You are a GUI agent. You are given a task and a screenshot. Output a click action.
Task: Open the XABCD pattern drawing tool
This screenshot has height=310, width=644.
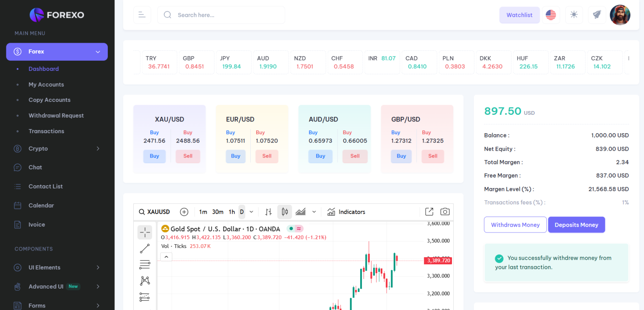[145, 281]
